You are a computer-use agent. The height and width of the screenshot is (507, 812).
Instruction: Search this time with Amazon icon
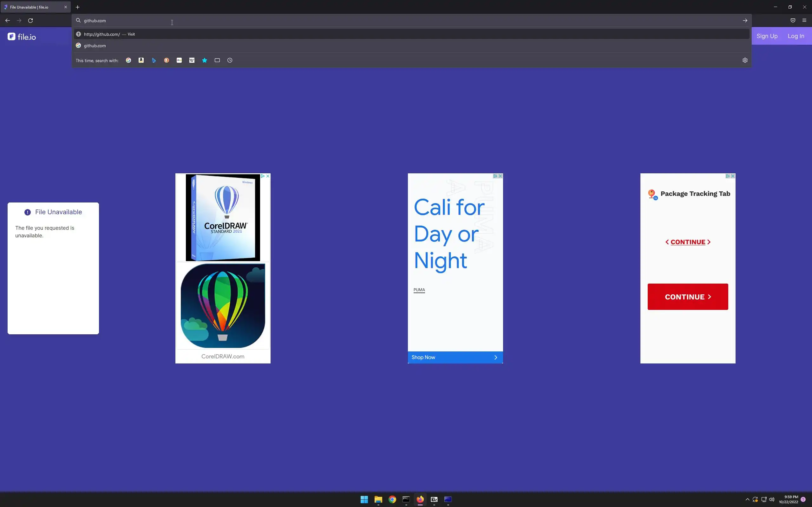[141, 60]
